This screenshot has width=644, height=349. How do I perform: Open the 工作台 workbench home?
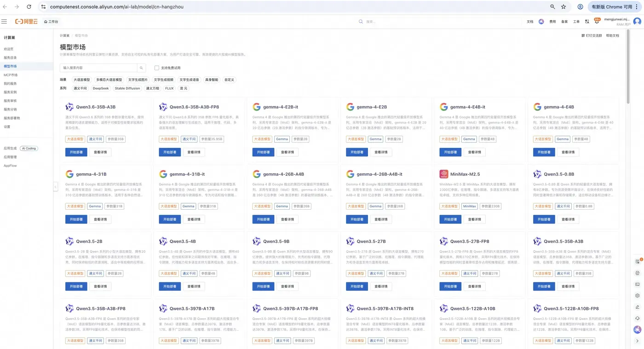coord(51,22)
